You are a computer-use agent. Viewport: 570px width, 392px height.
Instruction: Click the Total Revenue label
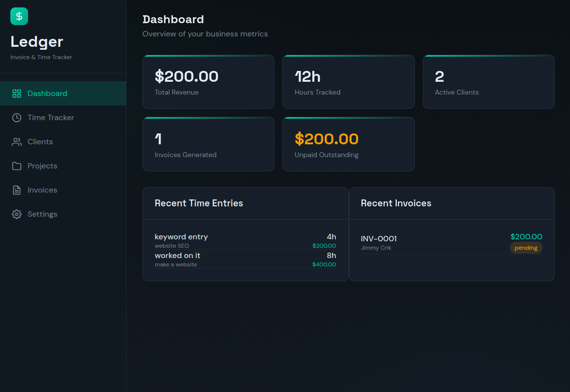click(177, 92)
